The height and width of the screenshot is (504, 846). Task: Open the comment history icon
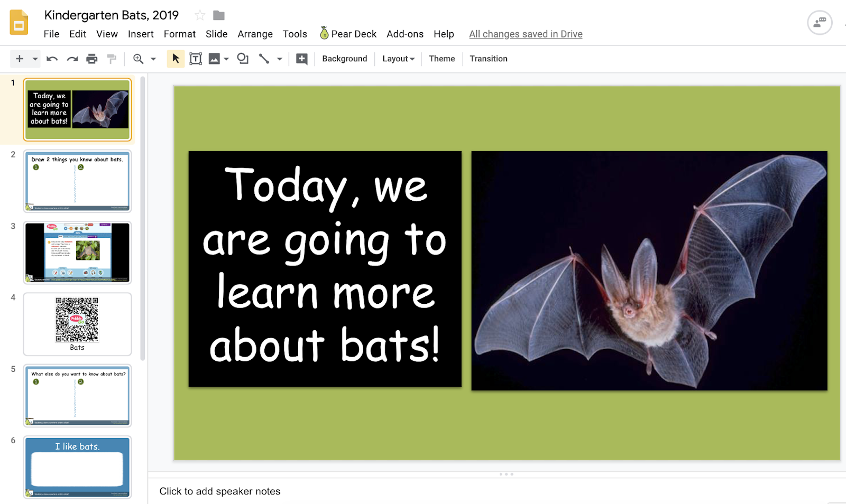click(820, 23)
